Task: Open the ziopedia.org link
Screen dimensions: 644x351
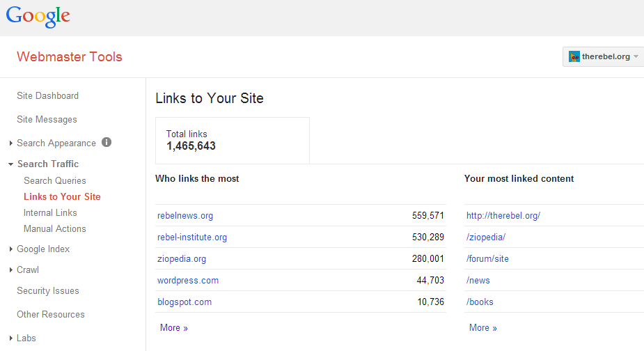Action: point(182,259)
